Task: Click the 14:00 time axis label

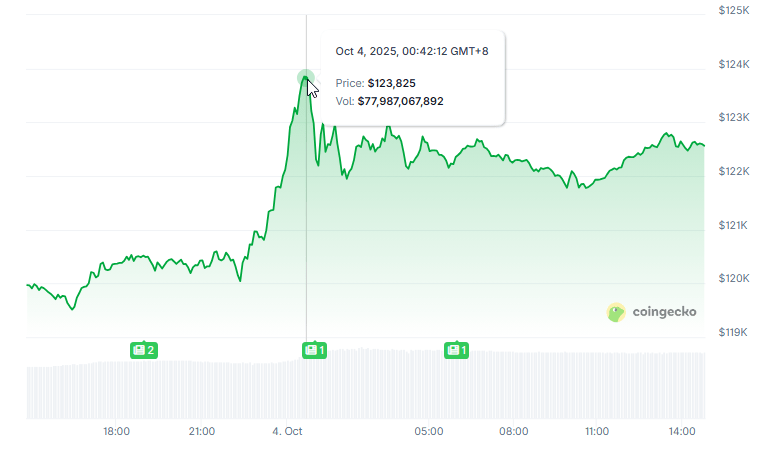Action: (682, 431)
